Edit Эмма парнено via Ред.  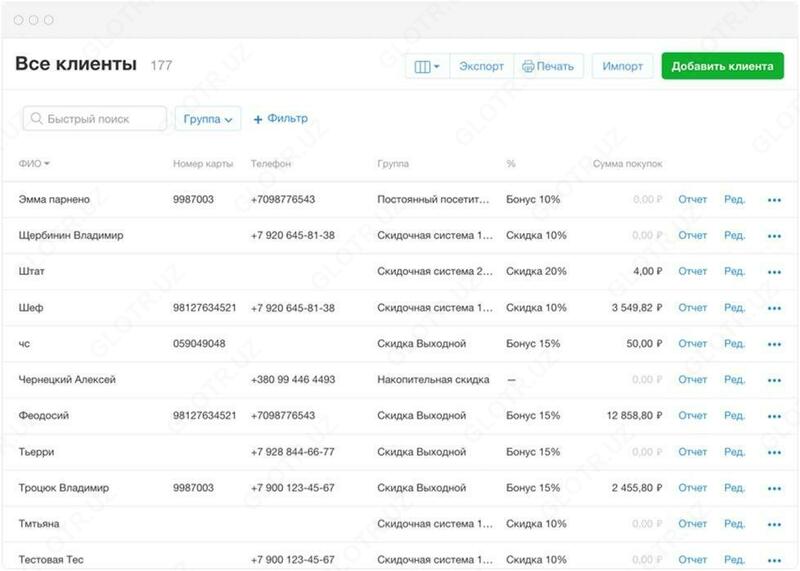(x=734, y=200)
